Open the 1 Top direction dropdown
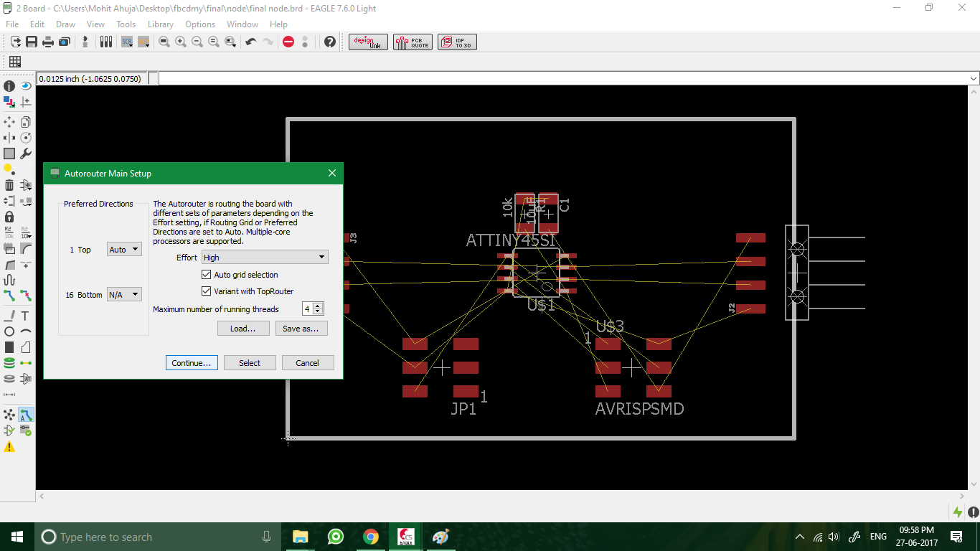 pyautogui.click(x=124, y=250)
